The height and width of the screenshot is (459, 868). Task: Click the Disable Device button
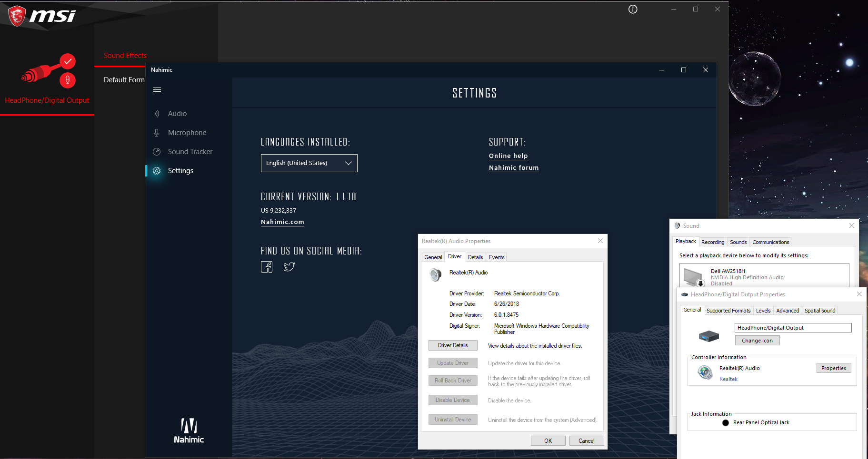tap(453, 400)
